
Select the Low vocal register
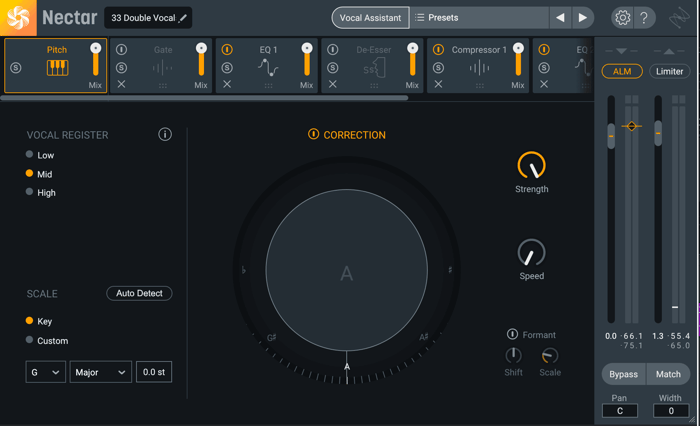(29, 155)
